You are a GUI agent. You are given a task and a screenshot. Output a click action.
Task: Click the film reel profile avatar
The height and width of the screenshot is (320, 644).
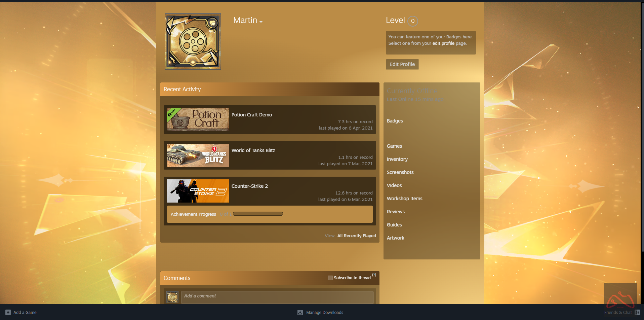click(193, 41)
